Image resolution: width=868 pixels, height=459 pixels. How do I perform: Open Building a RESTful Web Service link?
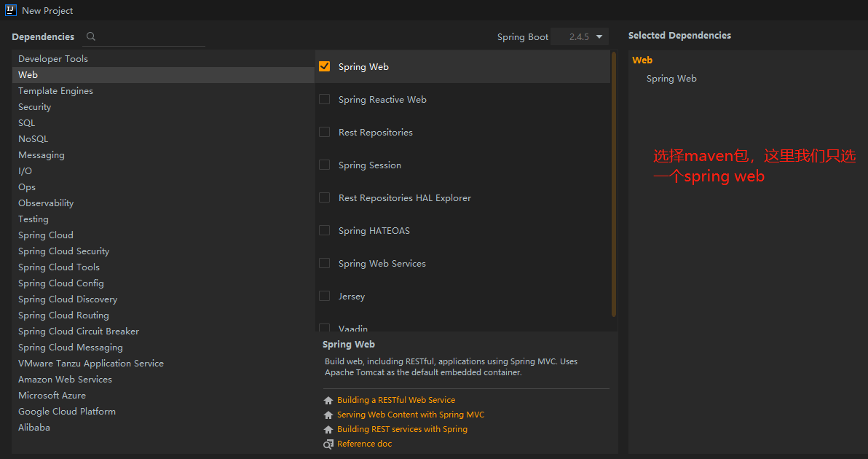coord(396,400)
